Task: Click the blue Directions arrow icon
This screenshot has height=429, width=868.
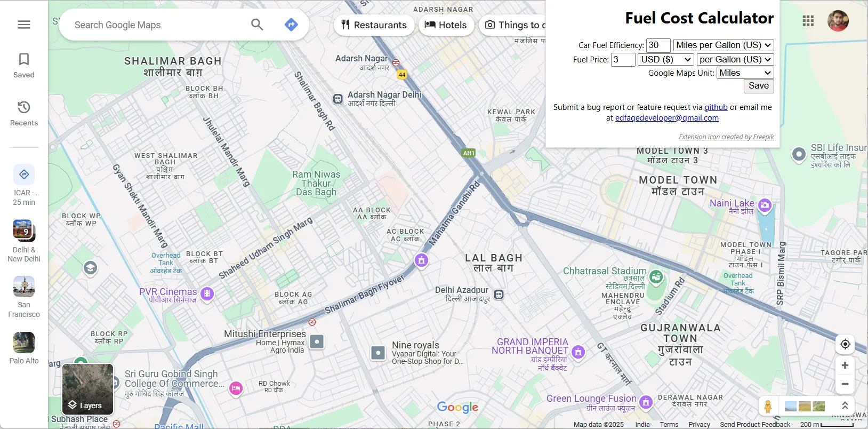Action: (x=291, y=25)
